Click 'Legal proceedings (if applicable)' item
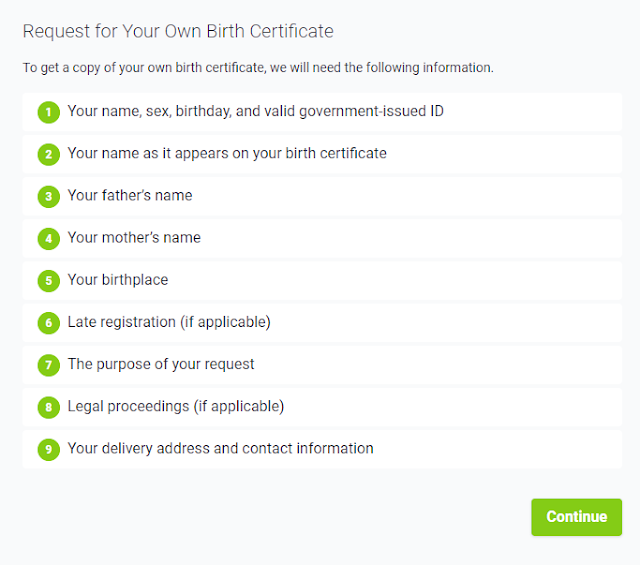 176,406
